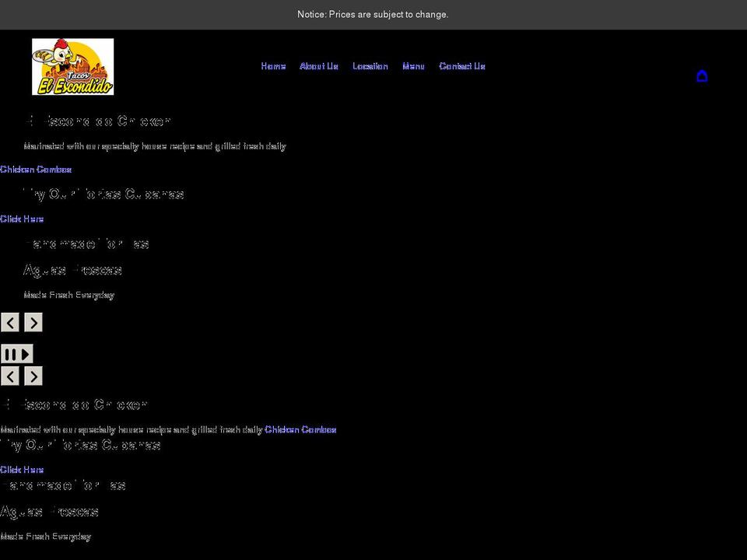This screenshot has height=560, width=747.
Task: Open the blue shopping bag icon
Action: [702, 75]
